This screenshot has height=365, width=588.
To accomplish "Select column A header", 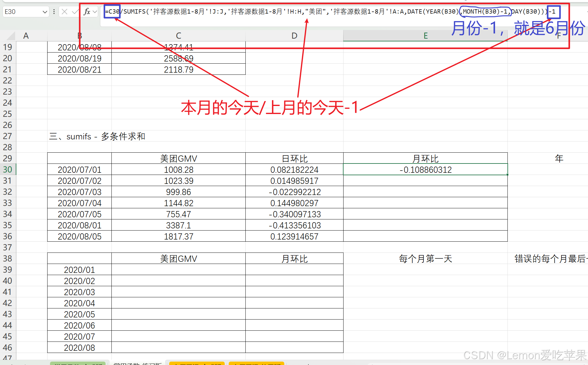I will coord(26,36).
